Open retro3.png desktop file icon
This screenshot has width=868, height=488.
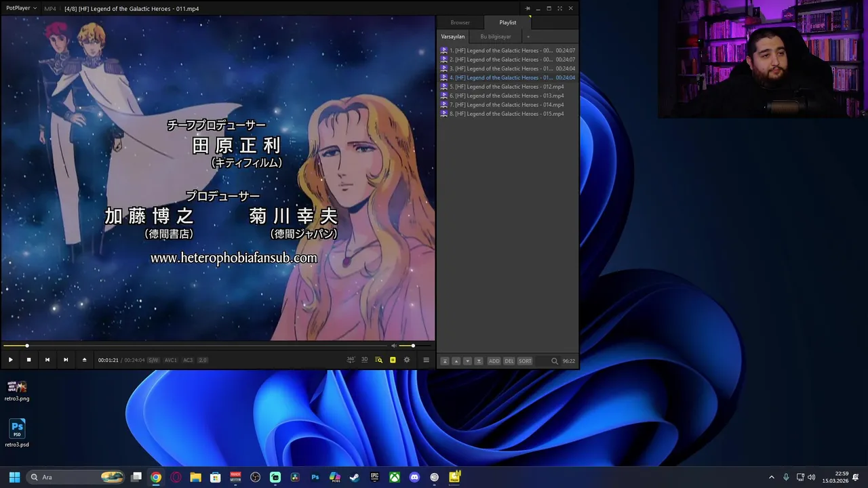pos(17,390)
